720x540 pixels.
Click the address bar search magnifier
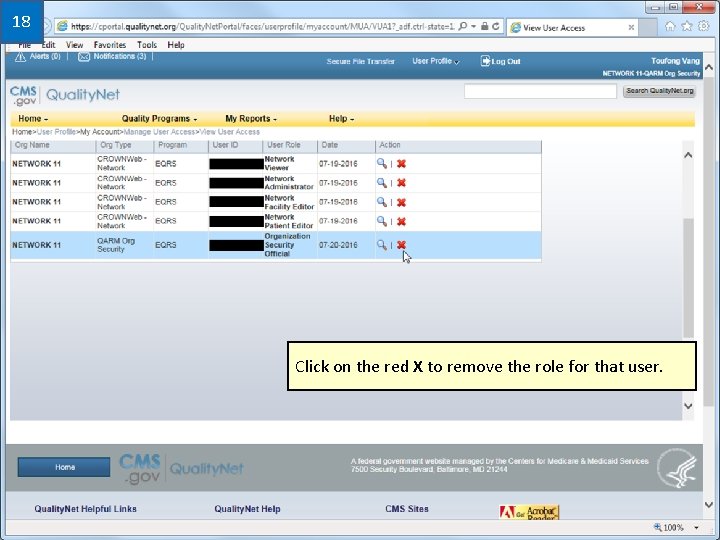click(x=463, y=27)
